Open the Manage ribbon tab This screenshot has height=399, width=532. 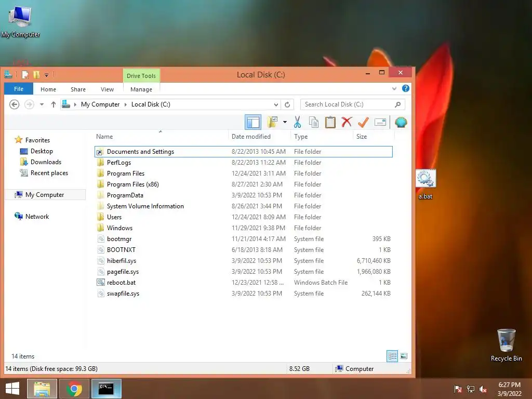[141, 89]
